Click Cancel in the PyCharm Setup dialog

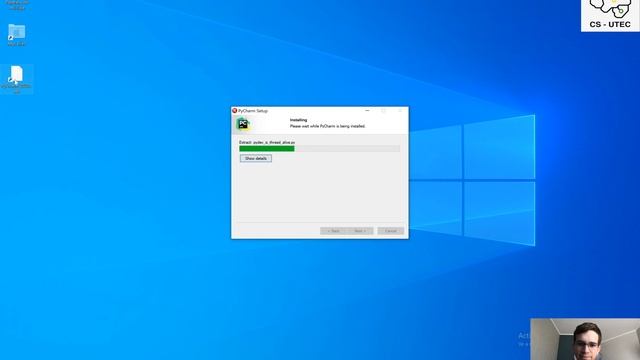point(391,231)
